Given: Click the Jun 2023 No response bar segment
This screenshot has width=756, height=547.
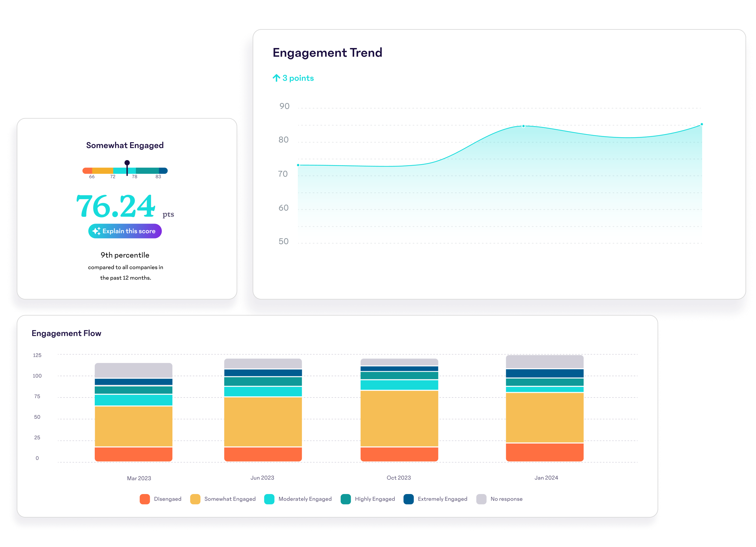Looking at the screenshot, I should pyautogui.click(x=263, y=364).
